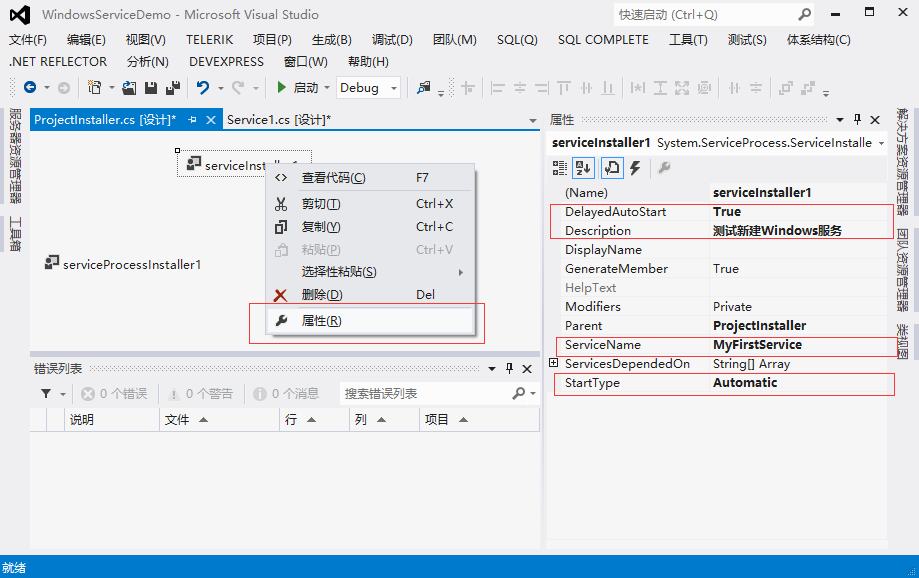919x578 pixels.
Task: Choose 属性(R) from the context menu
Action: (x=321, y=321)
